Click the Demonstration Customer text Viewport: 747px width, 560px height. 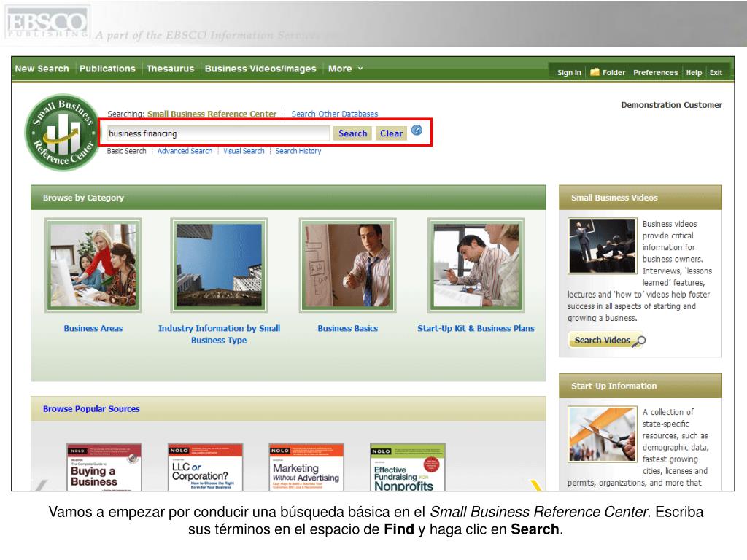tap(671, 105)
